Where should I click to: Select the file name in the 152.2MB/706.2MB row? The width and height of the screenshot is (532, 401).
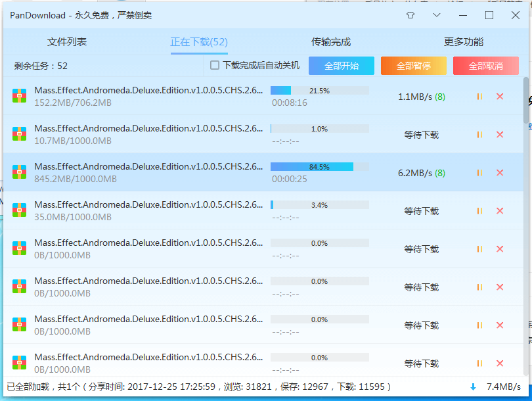pos(148,90)
